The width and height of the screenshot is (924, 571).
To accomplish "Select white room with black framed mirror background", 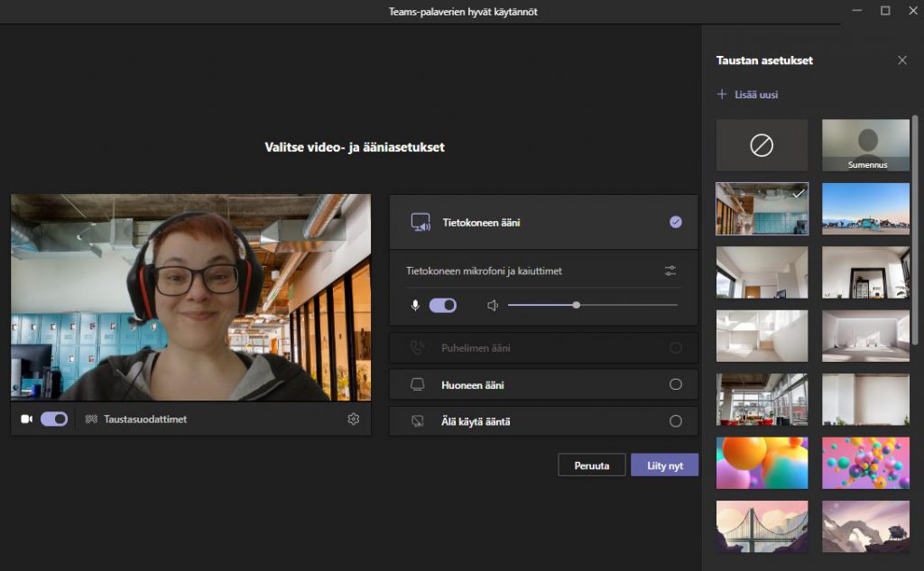I will [x=865, y=272].
